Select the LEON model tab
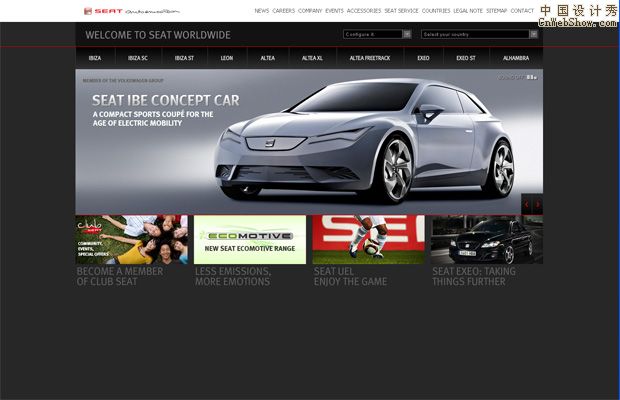 tap(227, 58)
